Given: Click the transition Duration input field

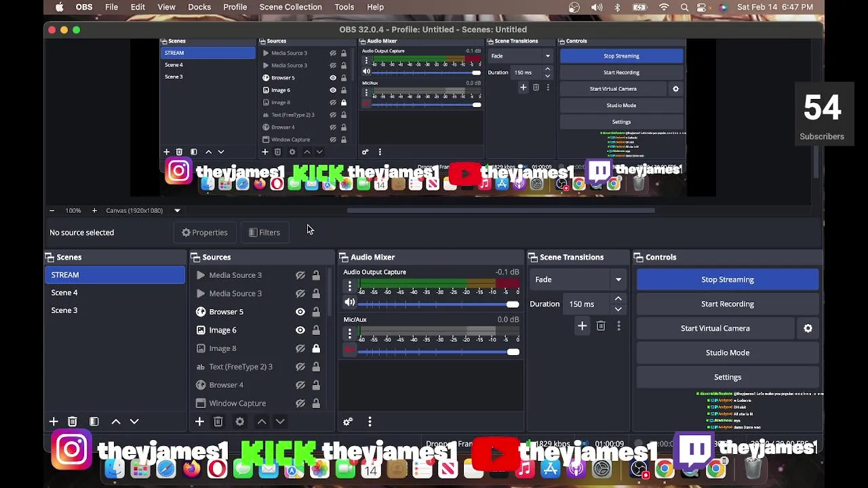Looking at the screenshot, I should point(588,304).
